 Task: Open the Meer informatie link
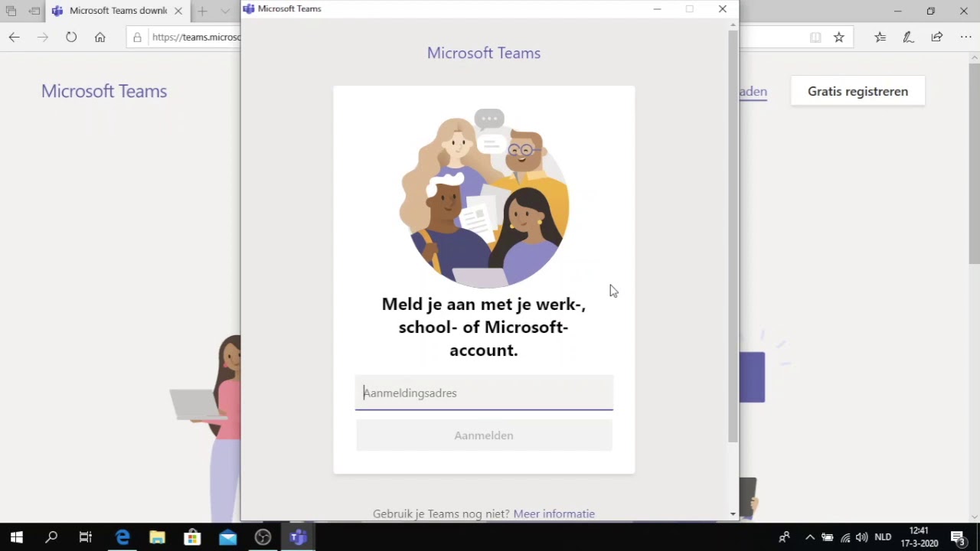tap(554, 514)
